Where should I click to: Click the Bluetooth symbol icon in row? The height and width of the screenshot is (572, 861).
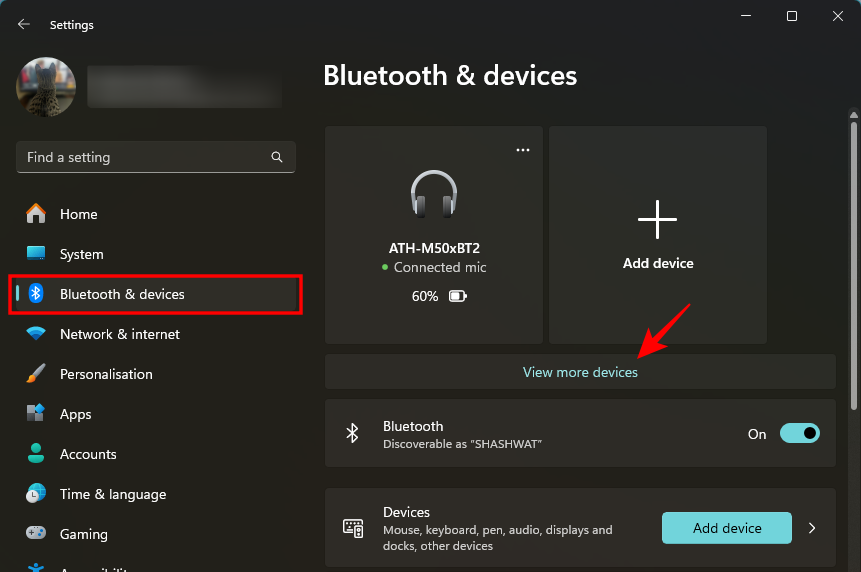tap(353, 433)
